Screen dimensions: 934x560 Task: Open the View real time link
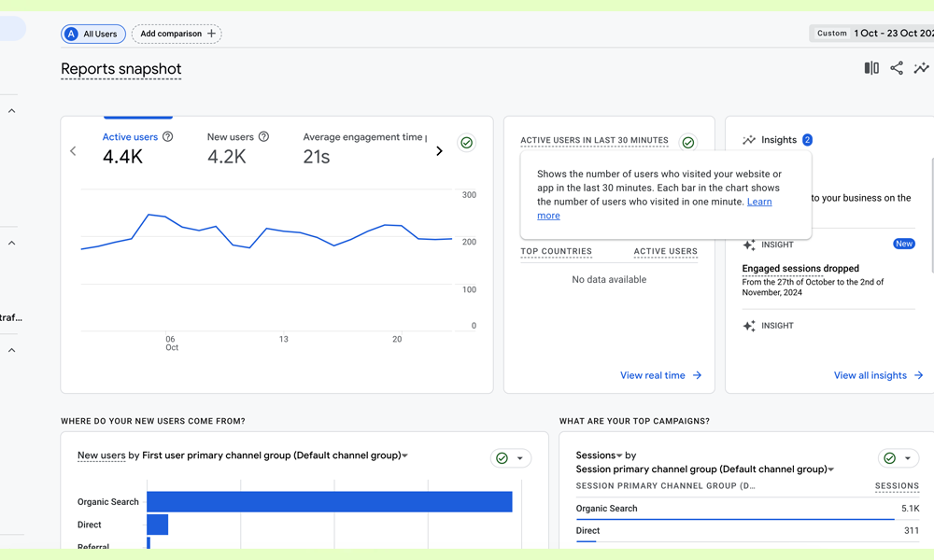coord(660,375)
